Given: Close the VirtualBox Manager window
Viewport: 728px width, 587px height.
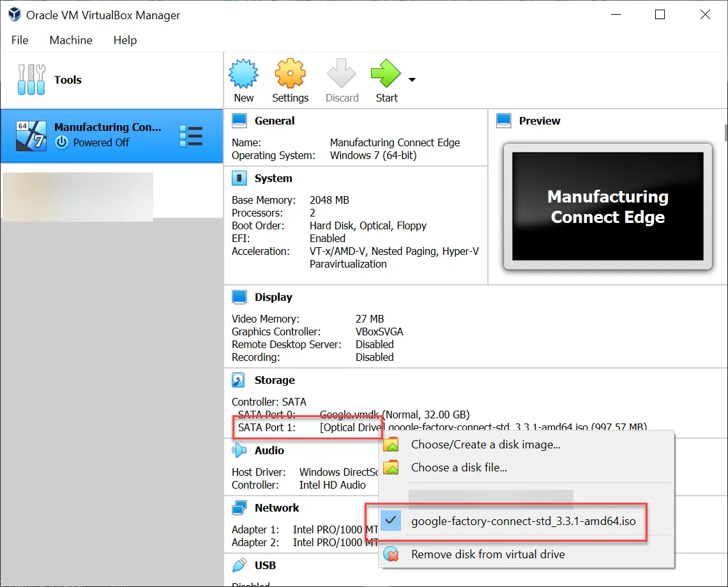Looking at the screenshot, I should click(x=705, y=15).
